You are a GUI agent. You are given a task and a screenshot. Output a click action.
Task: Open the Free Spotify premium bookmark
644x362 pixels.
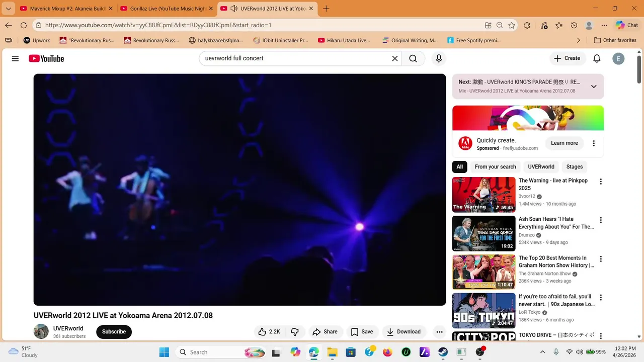coord(473,40)
